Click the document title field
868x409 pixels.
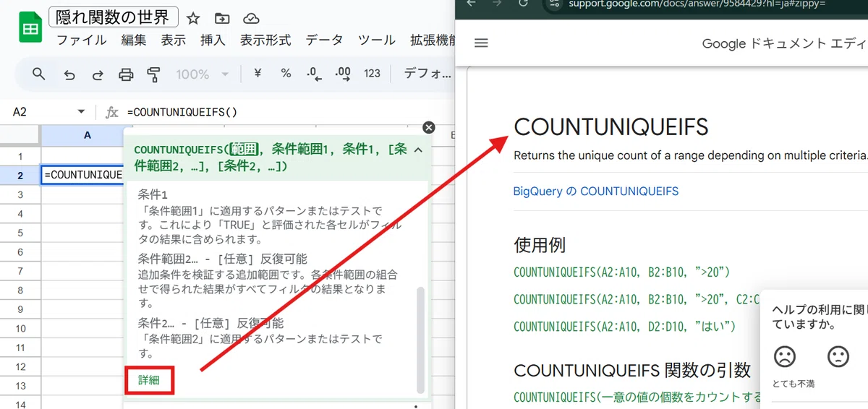tap(114, 17)
